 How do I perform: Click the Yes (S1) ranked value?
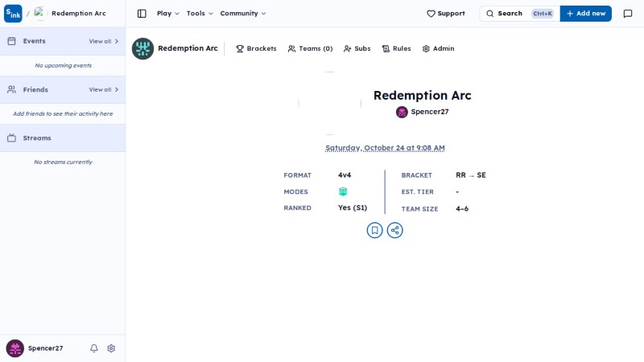353,208
